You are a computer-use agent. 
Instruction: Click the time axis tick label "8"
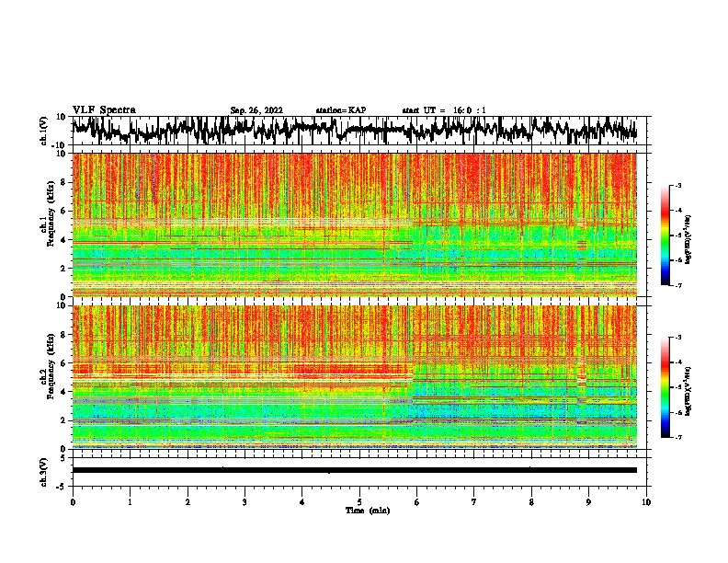tap(531, 502)
